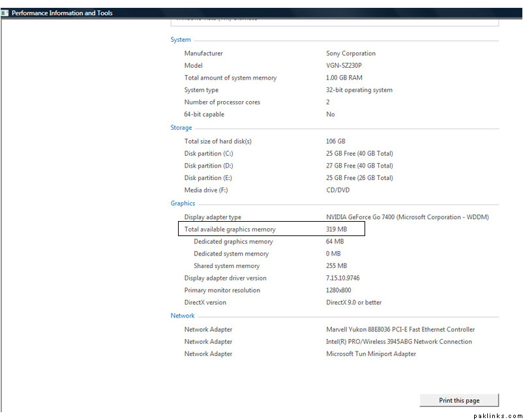
Task: Click the Display adapter driver version label
Action: click(x=225, y=278)
